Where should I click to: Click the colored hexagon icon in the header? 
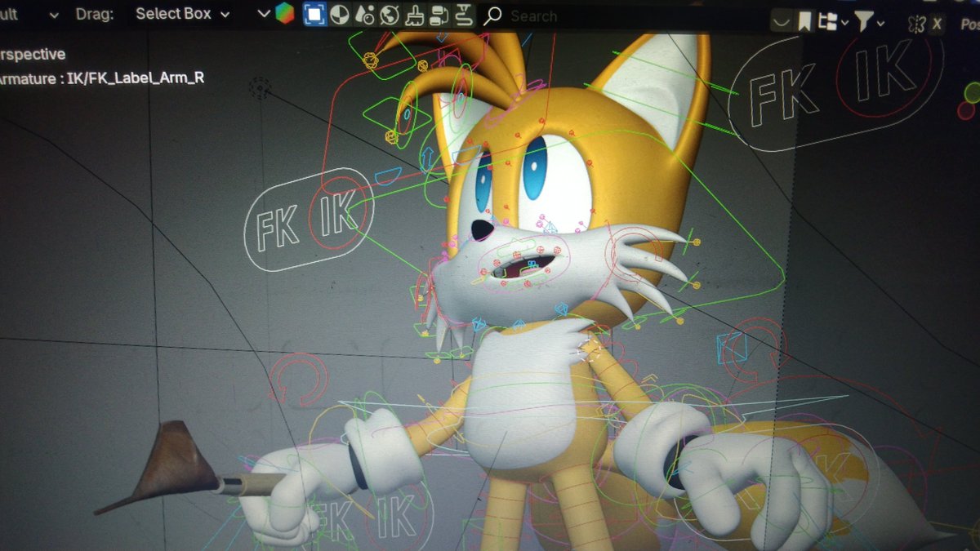(284, 14)
